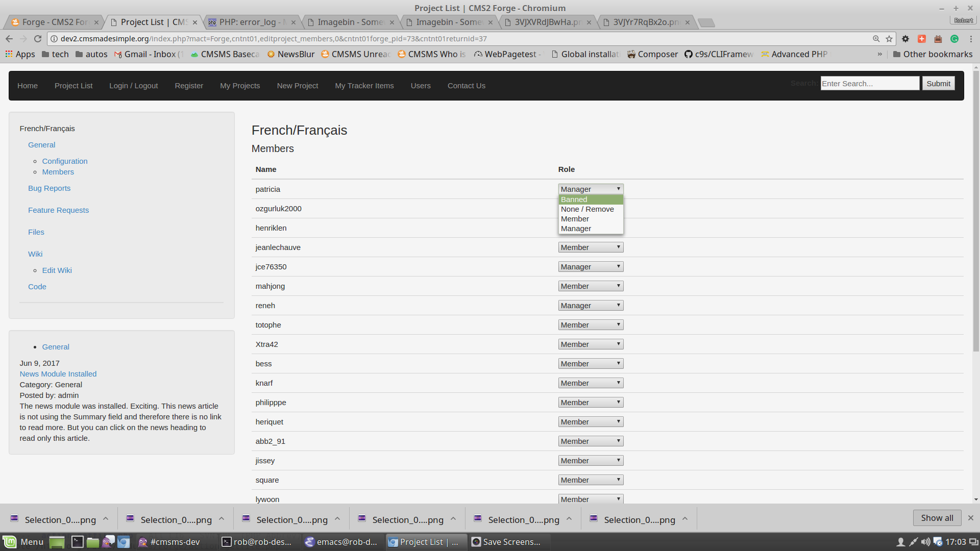Click the green Grammarly-style extension icon
This screenshot has height=551, width=980.
(954, 39)
